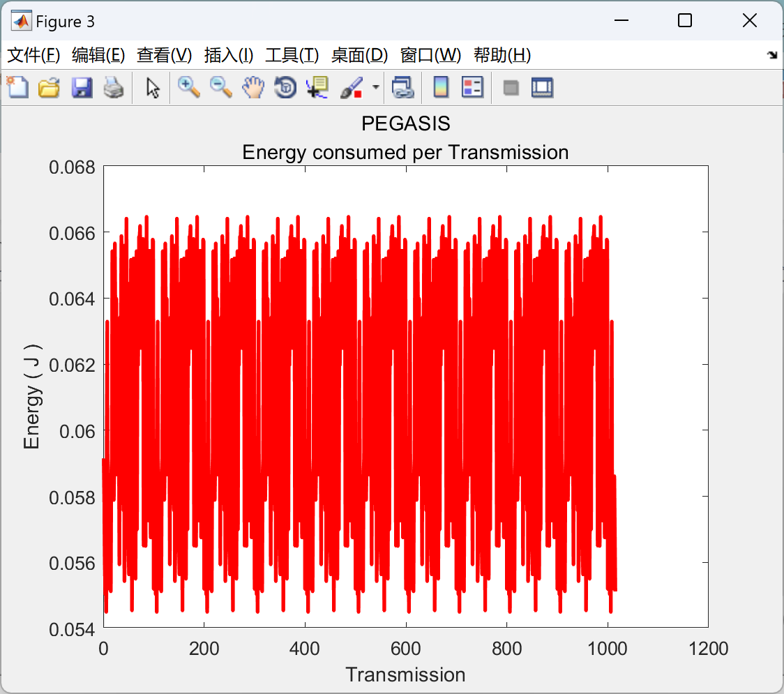Open the 帮助(H) menu
This screenshot has width=784, height=694.
click(x=502, y=55)
